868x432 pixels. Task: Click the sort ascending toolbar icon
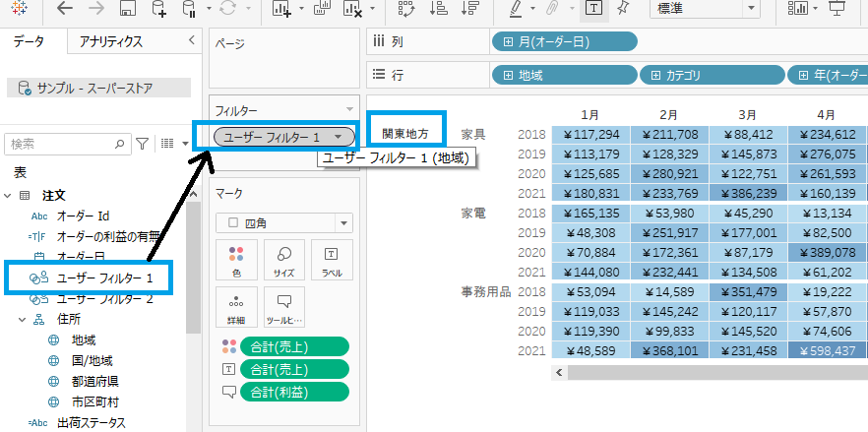tap(439, 9)
